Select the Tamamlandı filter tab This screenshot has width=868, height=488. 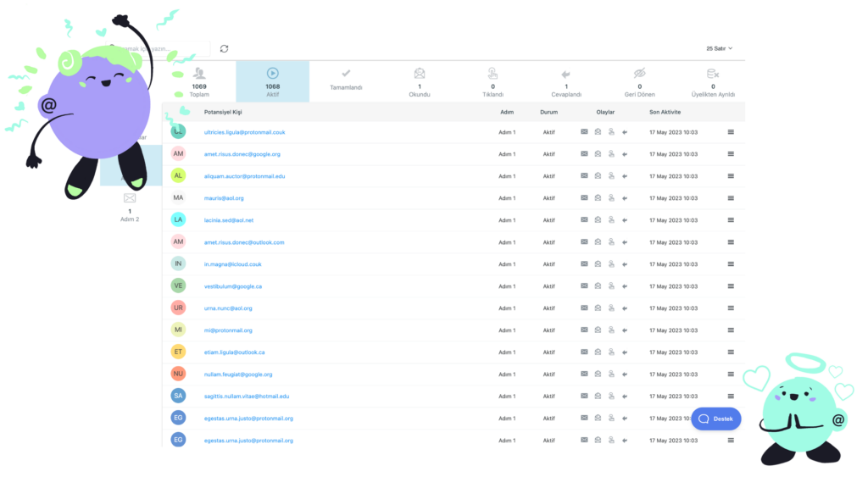click(346, 80)
